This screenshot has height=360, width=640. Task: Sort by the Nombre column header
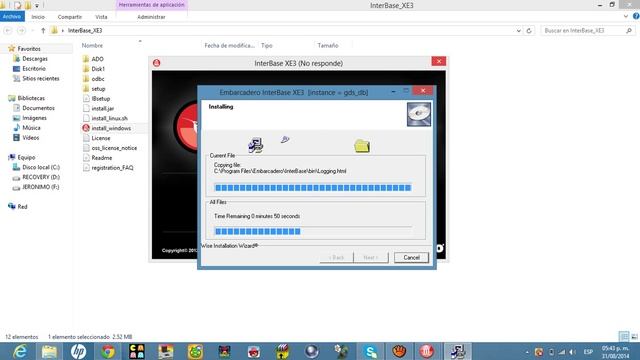[x=92, y=46]
